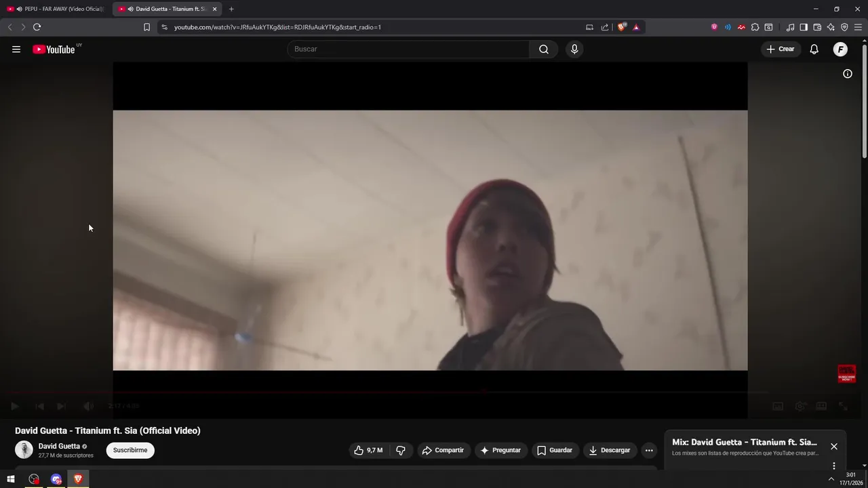The width and height of the screenshot is (868, 488).
Task: Skip to the next video
Action: click(61, 406)
